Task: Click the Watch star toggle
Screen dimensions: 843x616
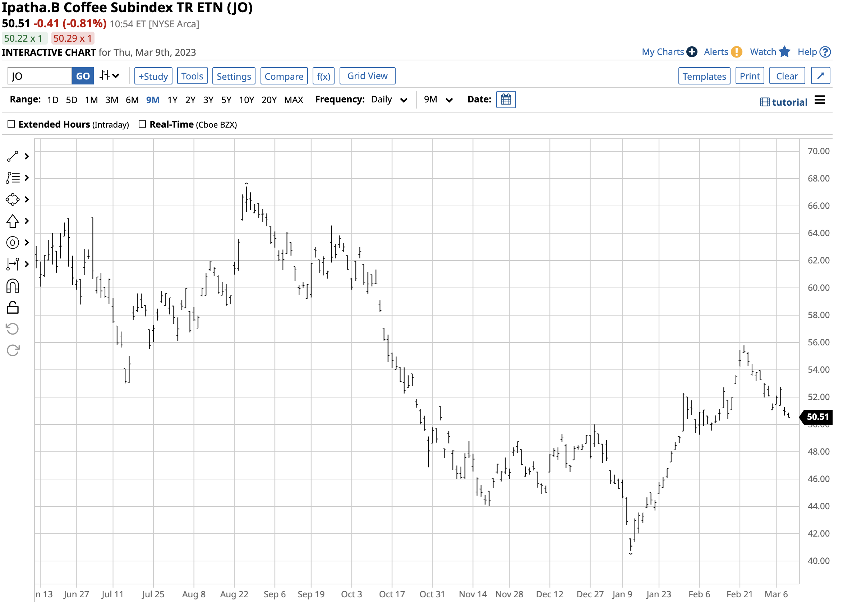Action: (x=784, y=52)
